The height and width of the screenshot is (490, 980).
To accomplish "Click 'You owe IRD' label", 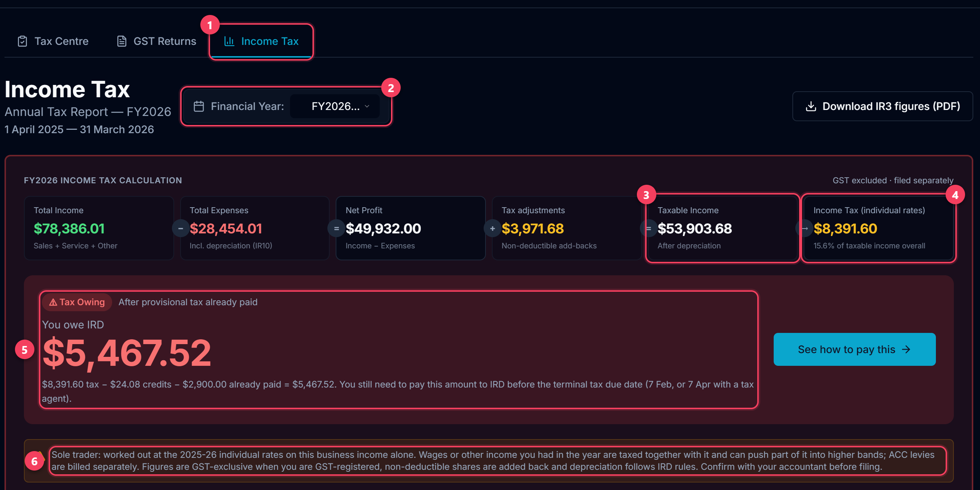I will (73, 324).
